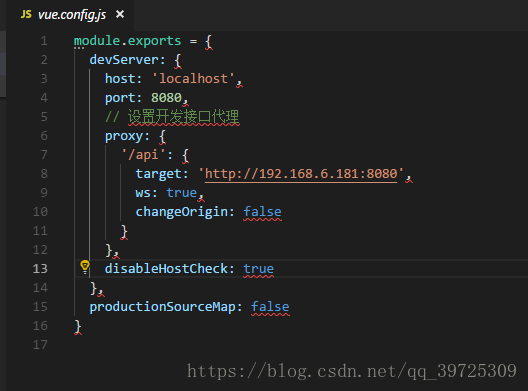Viewport: 528px width, 391px height.
Task: Click the 'proxy' property key
Action: pyautogui.click(x=124, y=136)
